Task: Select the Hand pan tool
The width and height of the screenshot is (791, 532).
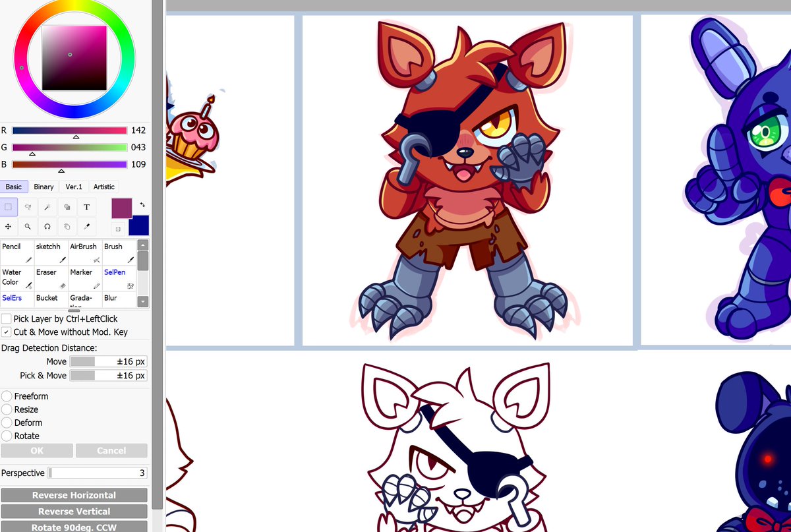Action: [67, 226]
